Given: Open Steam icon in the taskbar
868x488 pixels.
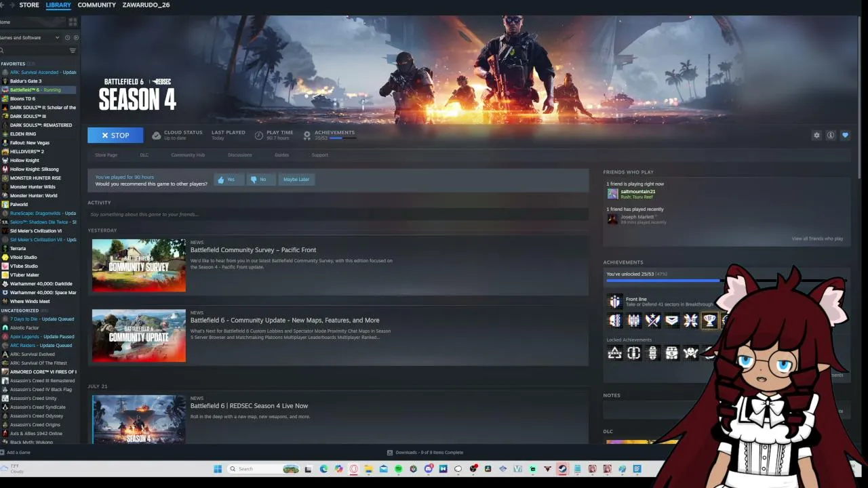Looking at the screenshot, I should pyautogui.click(x=562, y=469).
